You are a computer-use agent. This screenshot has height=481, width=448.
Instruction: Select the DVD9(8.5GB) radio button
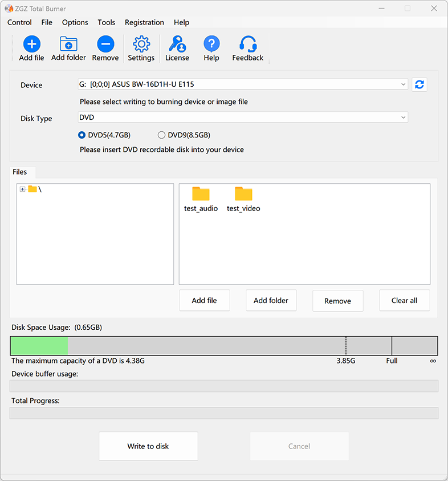click(x=161, y=135)
